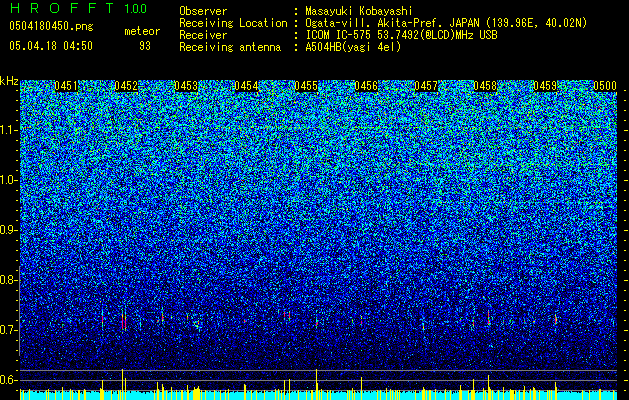
Task: Click the 0453 time marker
Action: point(186,86)
